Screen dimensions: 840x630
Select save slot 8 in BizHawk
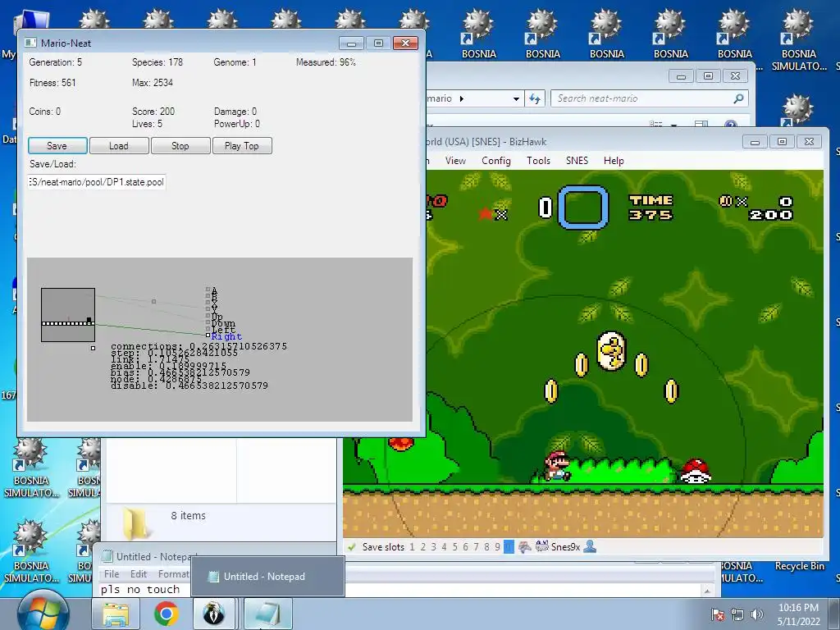pyautogui.click(x=486, y=547)
